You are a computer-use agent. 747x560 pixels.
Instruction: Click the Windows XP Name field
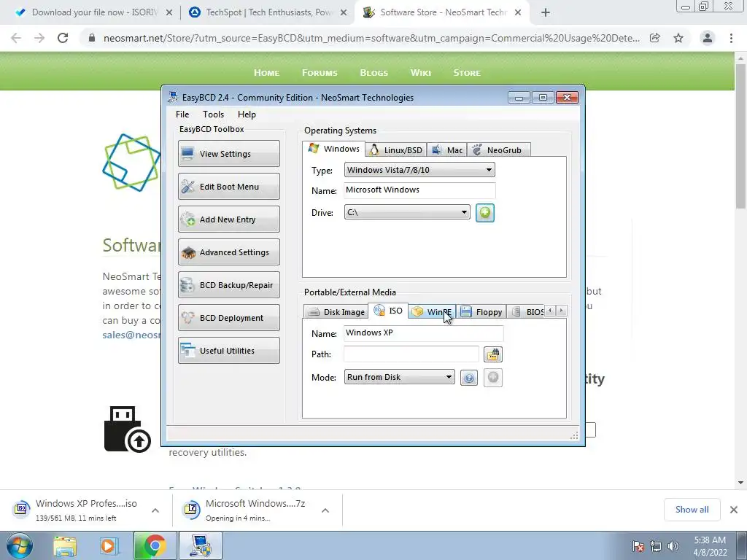424,332
